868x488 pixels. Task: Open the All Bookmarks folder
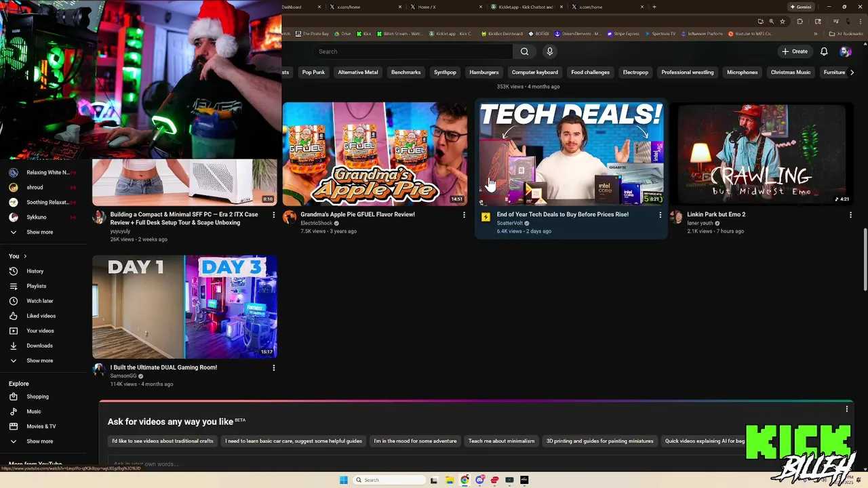(x=846, y=34)
